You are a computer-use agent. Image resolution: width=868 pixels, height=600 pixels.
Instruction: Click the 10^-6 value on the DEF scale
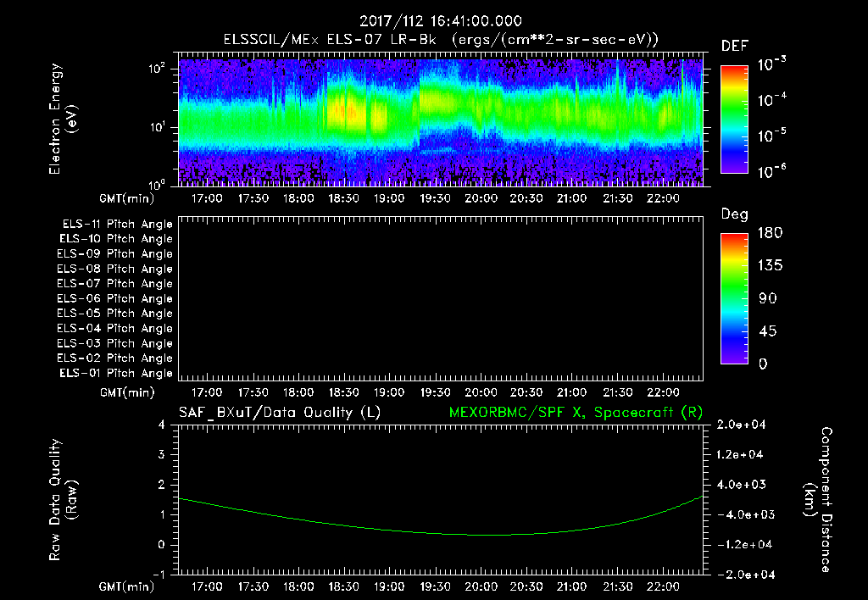click(772, 171)
